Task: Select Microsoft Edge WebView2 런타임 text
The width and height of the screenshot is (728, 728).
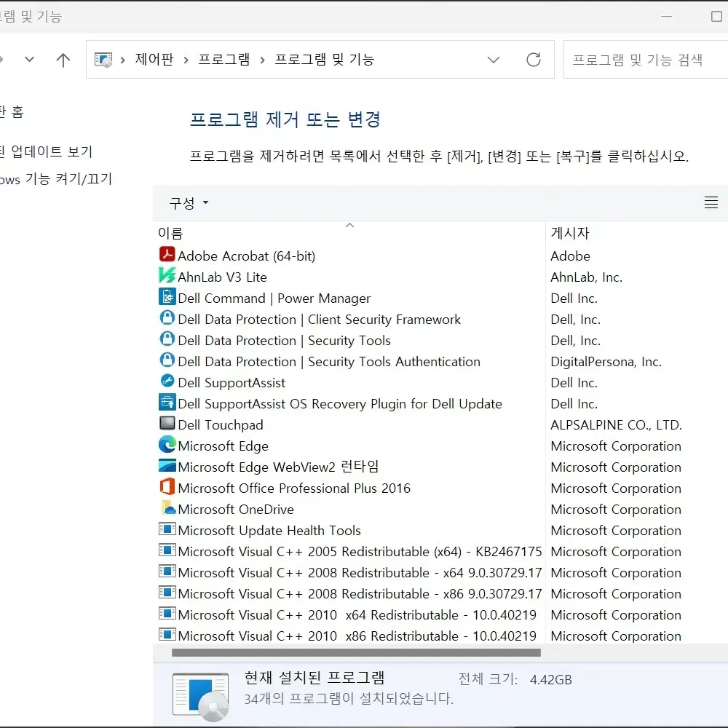Action: tap(279, 467)
